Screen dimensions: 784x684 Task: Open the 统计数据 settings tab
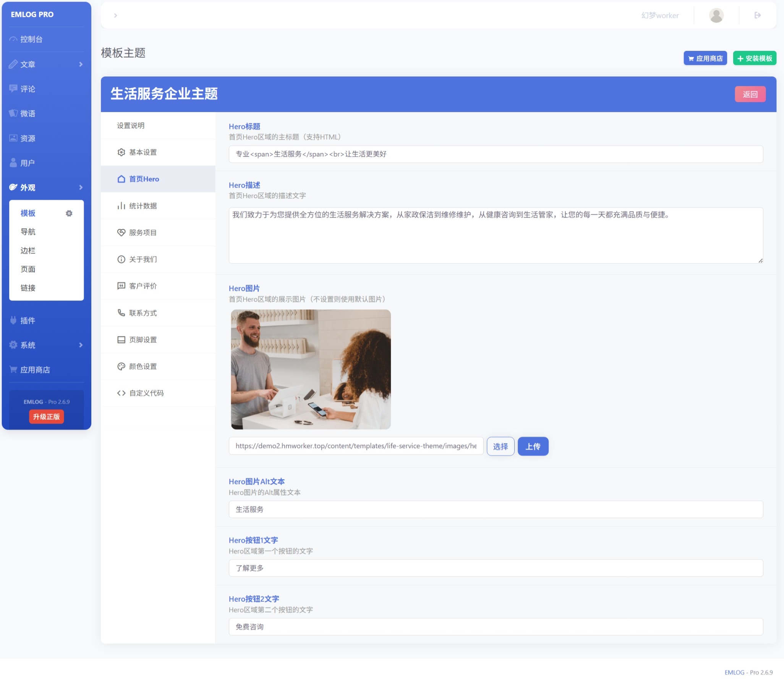point(143,206)
